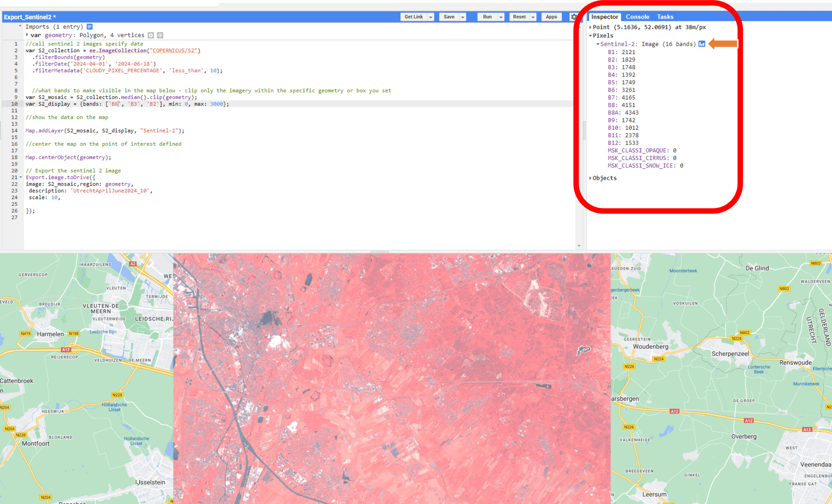Open the Save dropdown arrow

pyautogui.click(x=463, y=17)
